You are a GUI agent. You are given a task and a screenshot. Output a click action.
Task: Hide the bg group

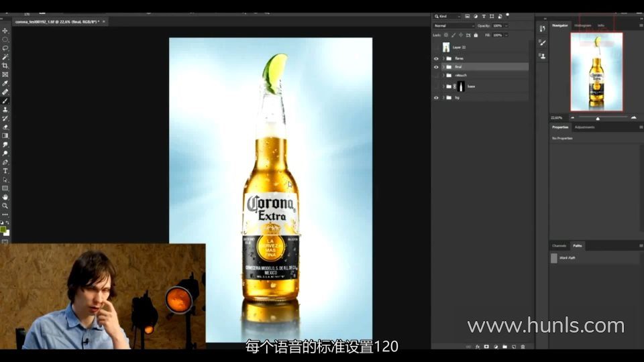436,98
